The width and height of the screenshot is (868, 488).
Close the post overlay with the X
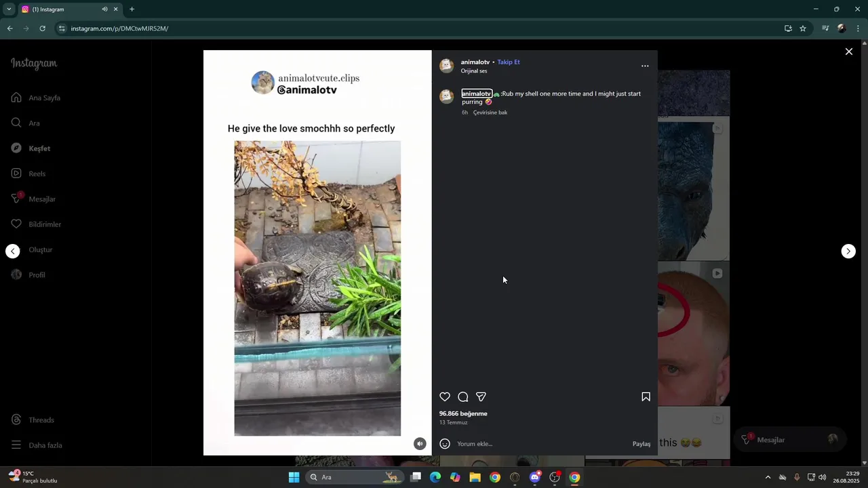(848, 52)
